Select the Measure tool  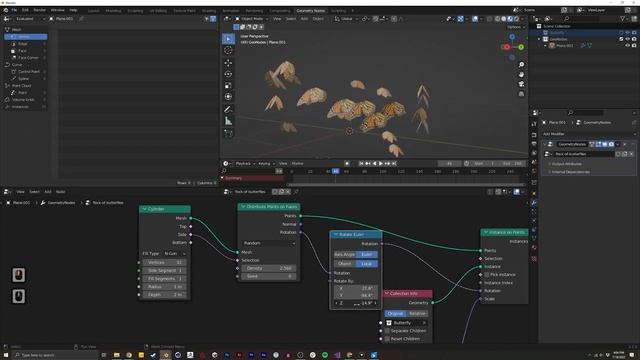coord(228,121)
